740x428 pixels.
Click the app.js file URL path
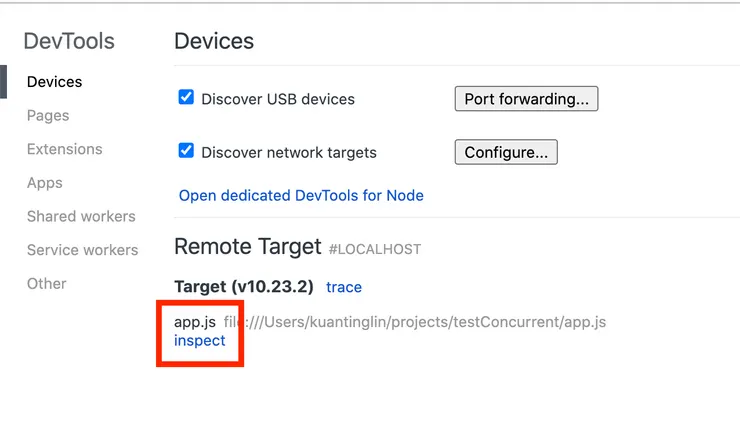[x=415, y=322]
